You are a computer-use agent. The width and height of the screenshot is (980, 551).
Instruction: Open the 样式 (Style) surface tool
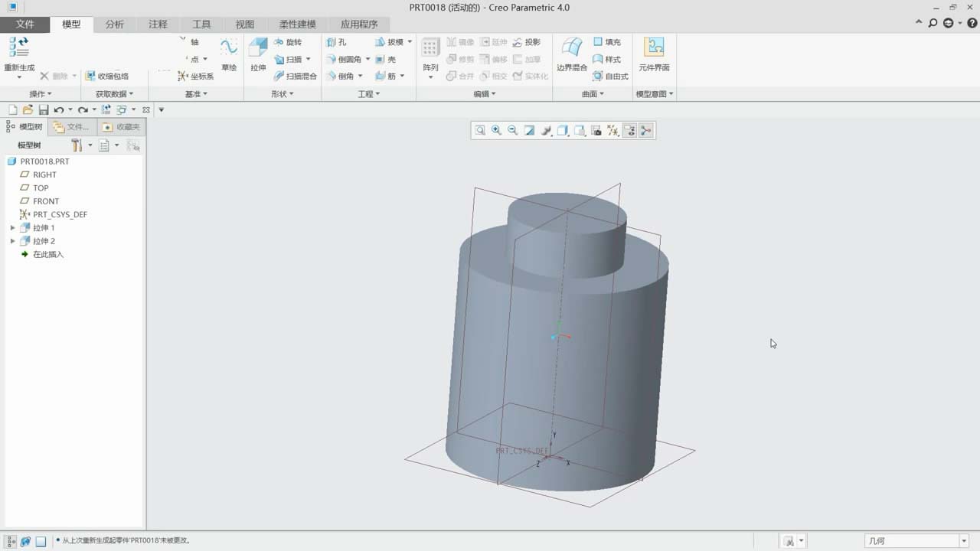click(607, 59)
